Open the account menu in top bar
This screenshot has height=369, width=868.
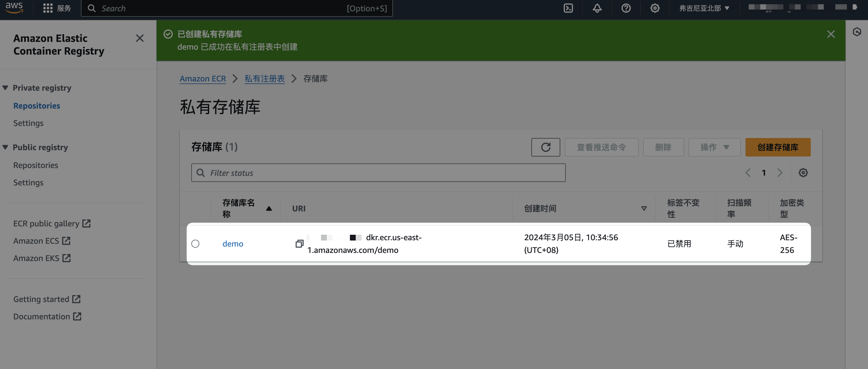(803, 8)
